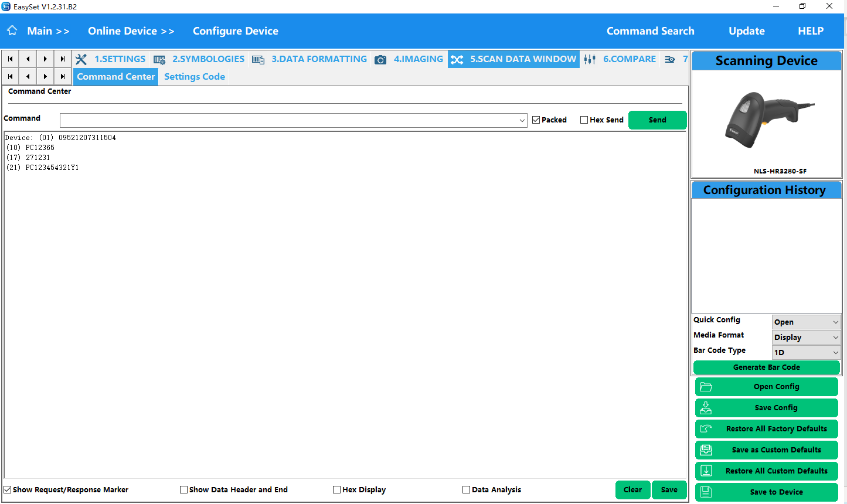The image size is (847, 504).
Task: Enable the Hex Send checkbox
Action: (584, 120)
